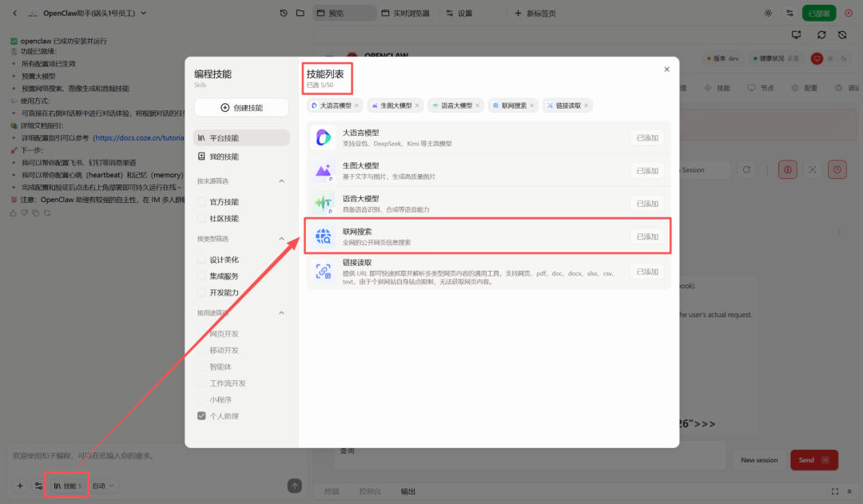Send message with the up-arrow button
This screenshot has width=863, height=504.
(x=294, y=486)
